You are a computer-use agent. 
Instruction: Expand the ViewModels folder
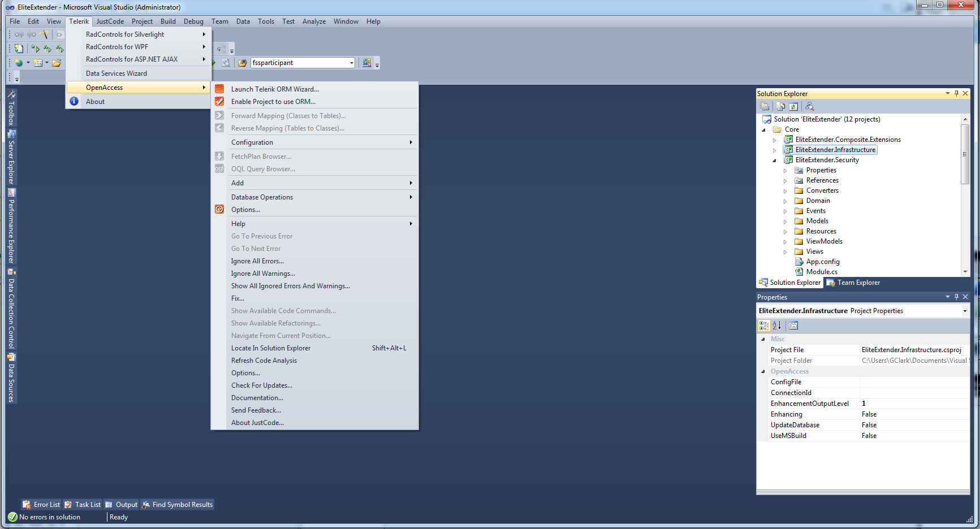click(x=785, y=241)
